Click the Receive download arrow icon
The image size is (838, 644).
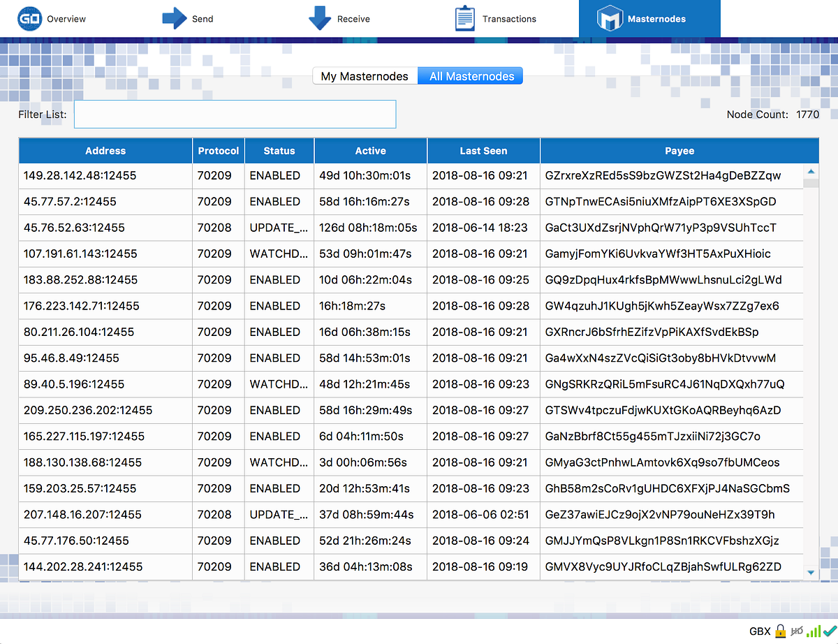click(318, 17)
